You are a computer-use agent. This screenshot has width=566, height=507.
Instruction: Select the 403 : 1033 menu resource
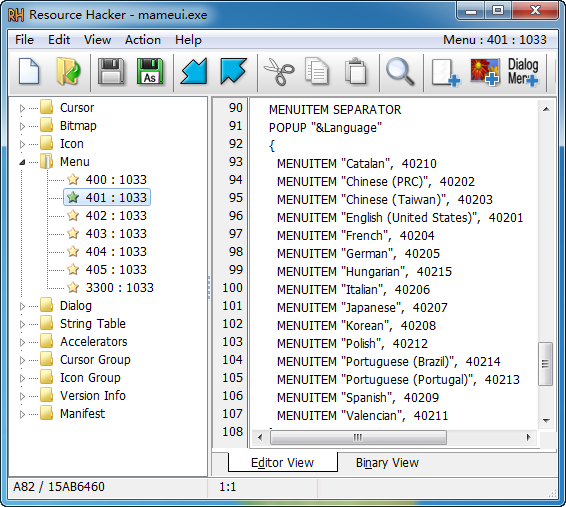click(116, 233)
